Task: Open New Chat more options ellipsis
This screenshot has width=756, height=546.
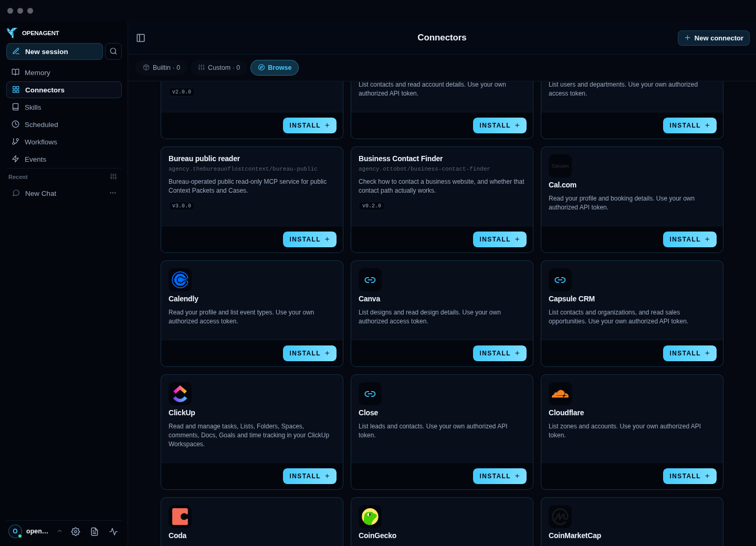Action: (113, 193)
